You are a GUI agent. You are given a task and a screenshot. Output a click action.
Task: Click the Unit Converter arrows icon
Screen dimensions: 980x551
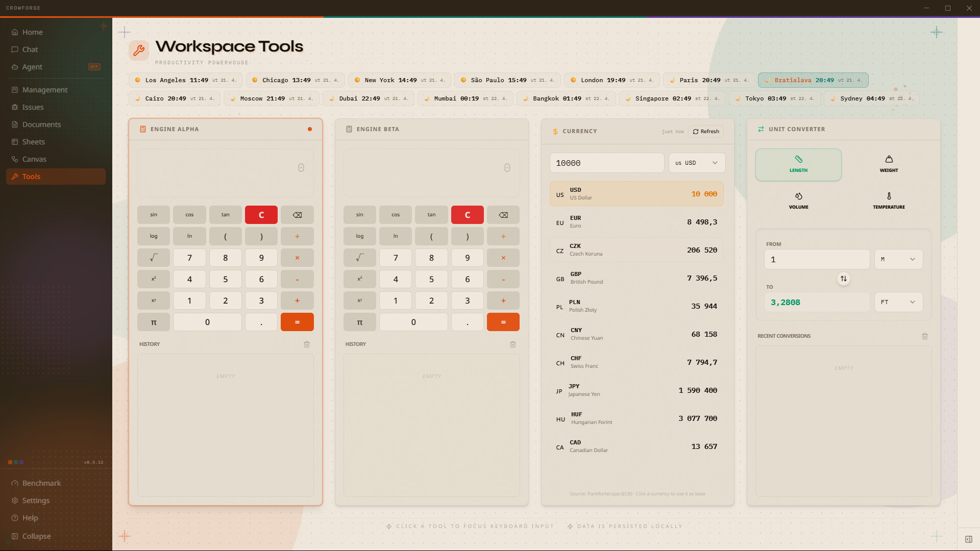[x=761, y=129]
